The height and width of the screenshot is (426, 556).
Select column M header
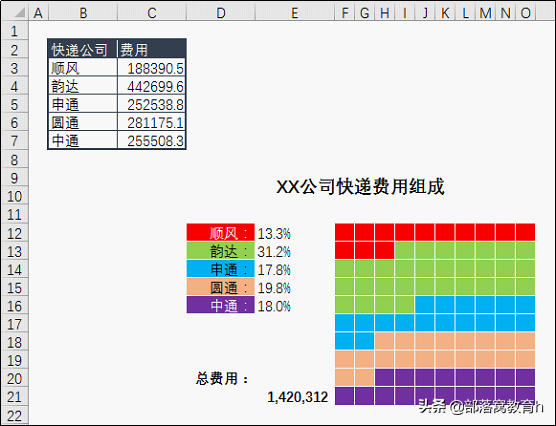pos(485,13)
